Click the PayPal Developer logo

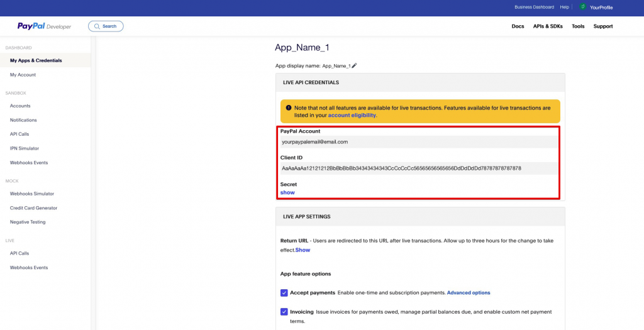tap(44, 26)
